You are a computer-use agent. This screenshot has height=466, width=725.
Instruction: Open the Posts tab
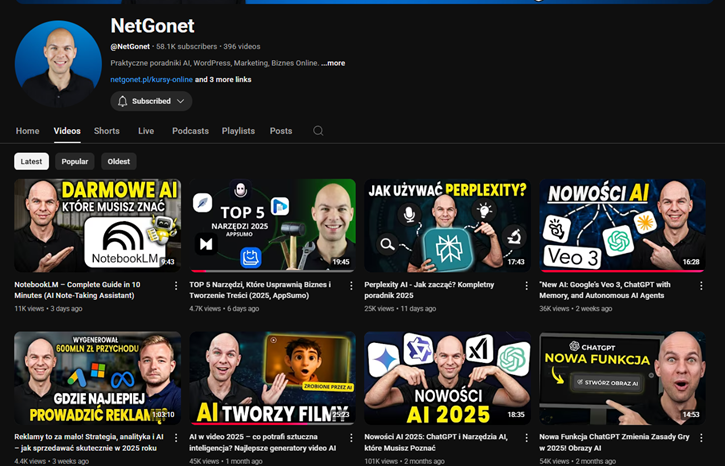(281, 131)
